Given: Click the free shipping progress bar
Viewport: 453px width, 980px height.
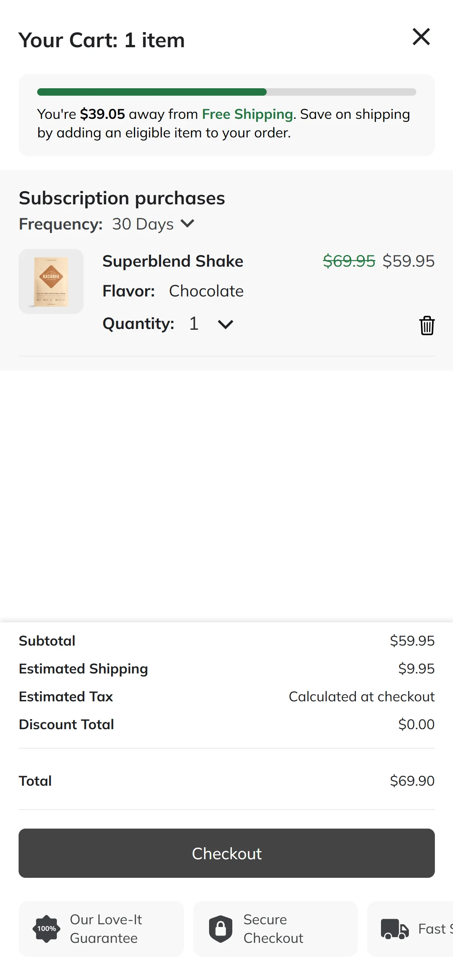Looking at the screenshot, I should tap(226, 92).
